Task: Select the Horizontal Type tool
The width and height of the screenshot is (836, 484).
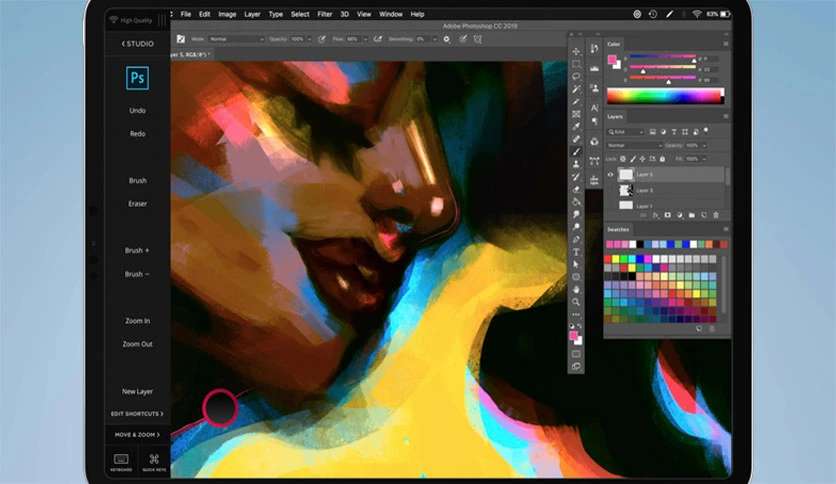Action: pyautogui.click(x=576, y=252)
